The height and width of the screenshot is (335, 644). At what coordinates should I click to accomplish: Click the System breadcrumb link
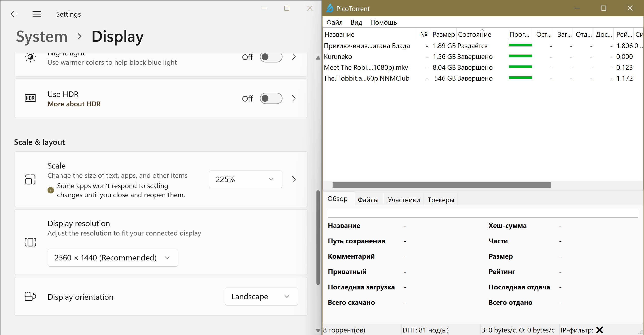(42, 37)
